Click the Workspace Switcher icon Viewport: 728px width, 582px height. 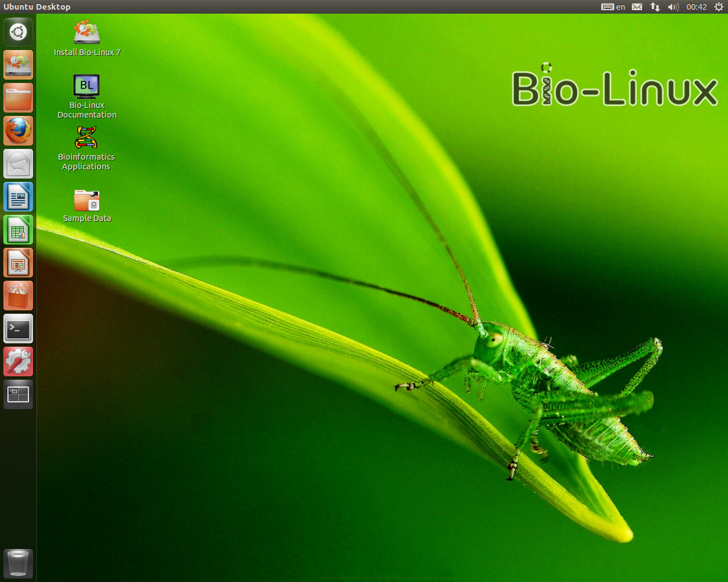pos(18,394)
